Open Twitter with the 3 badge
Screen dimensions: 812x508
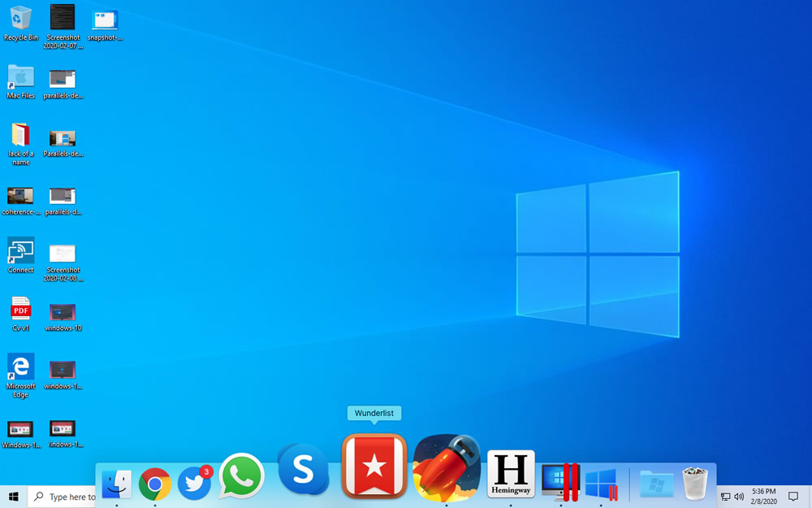195,483
